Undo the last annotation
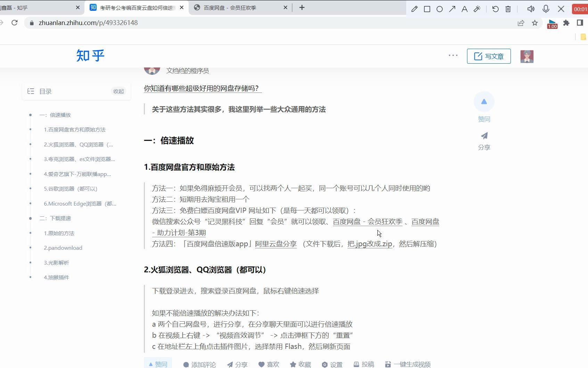The width and height of the screenshot is (588, 368). tap(496, 9)
